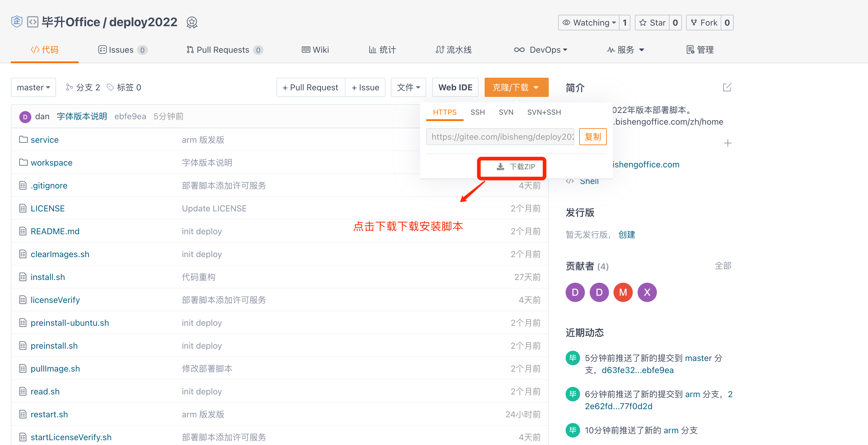
Task: Click the file icon beside restart.sh
Action: tap(23, 414)
